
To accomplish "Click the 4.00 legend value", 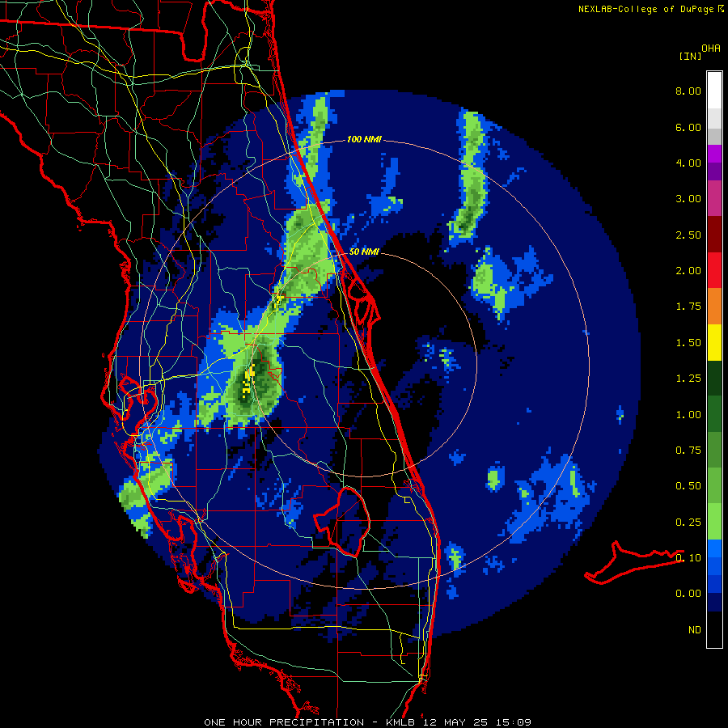I will pos(688,163).
